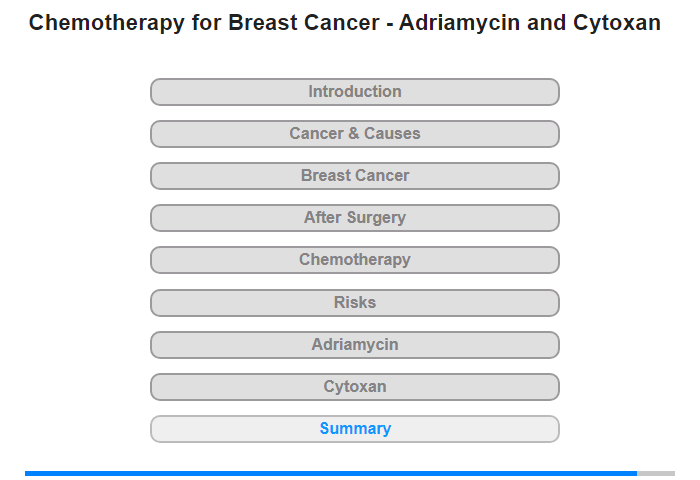Click the blue filled part of progress bar
Screen dimensions: 700x480
point(331,473)
